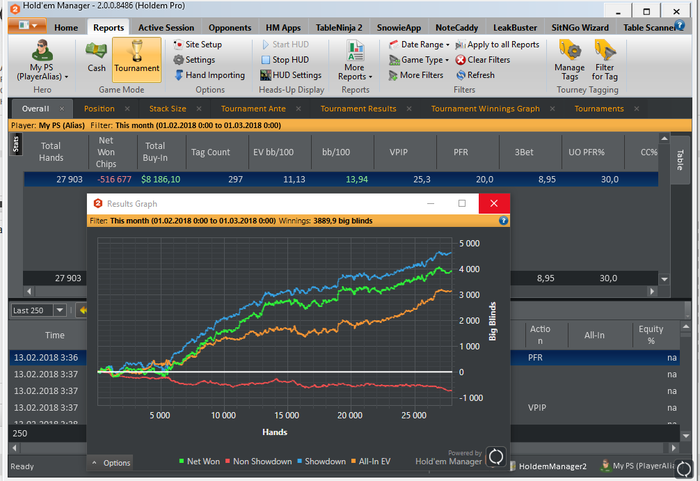
Task: Select the Tournament Results report tab
Action: [358, 109]
